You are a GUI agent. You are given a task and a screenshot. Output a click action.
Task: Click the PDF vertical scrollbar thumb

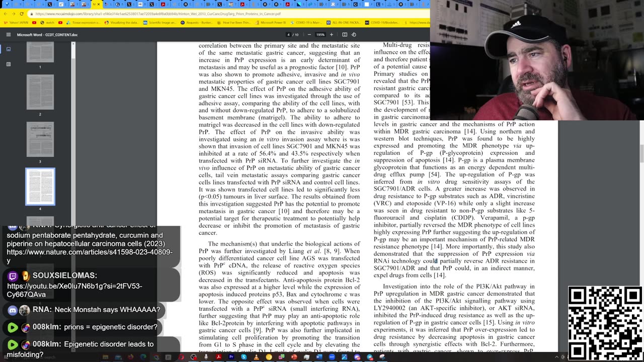[x=641, y=154]
